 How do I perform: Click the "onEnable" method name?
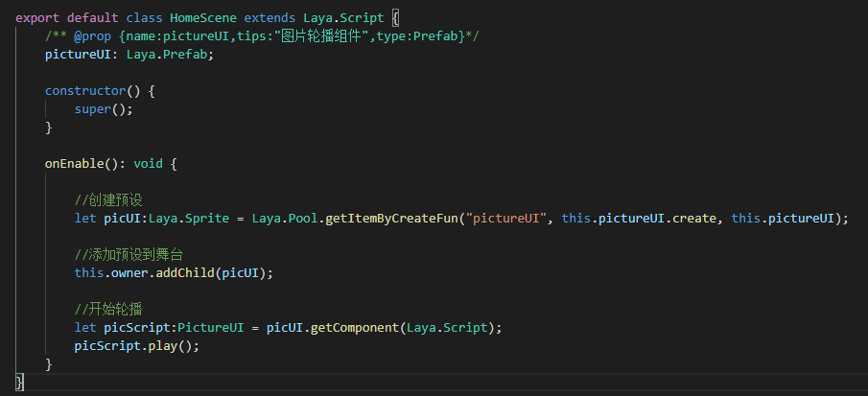click(x=74, y=164)
